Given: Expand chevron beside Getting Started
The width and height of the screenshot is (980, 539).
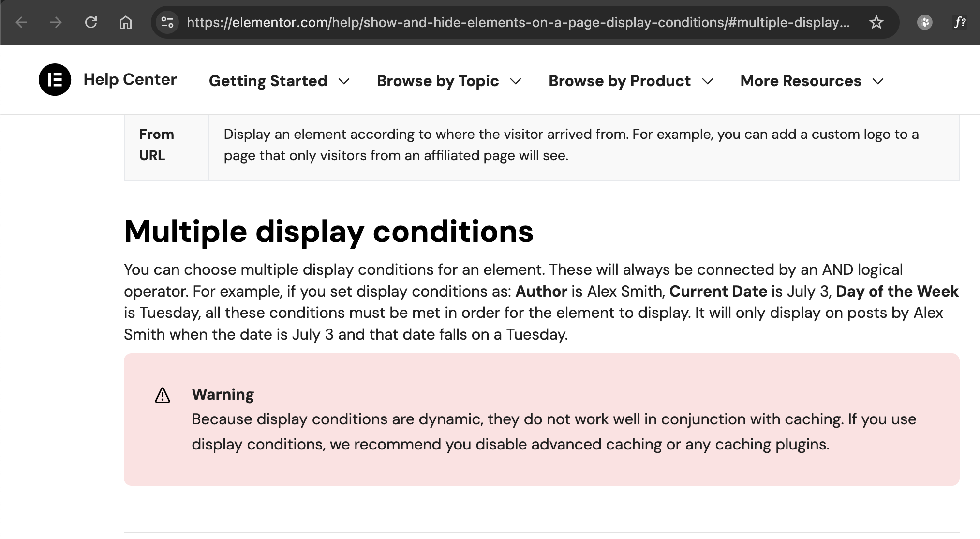Looking at the screenshot, I should (x=344, y=81).
